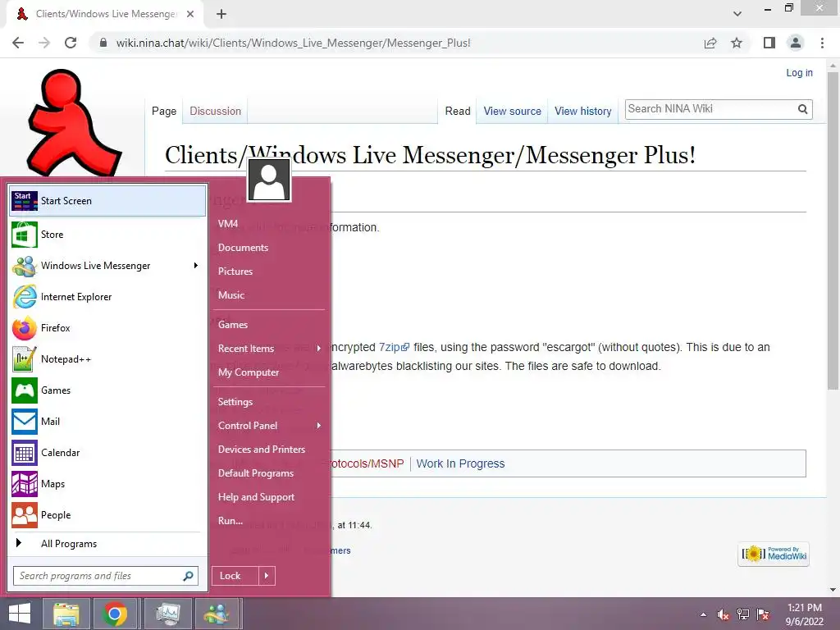
Task: Click the network tray icon
Action: (743, 614)
